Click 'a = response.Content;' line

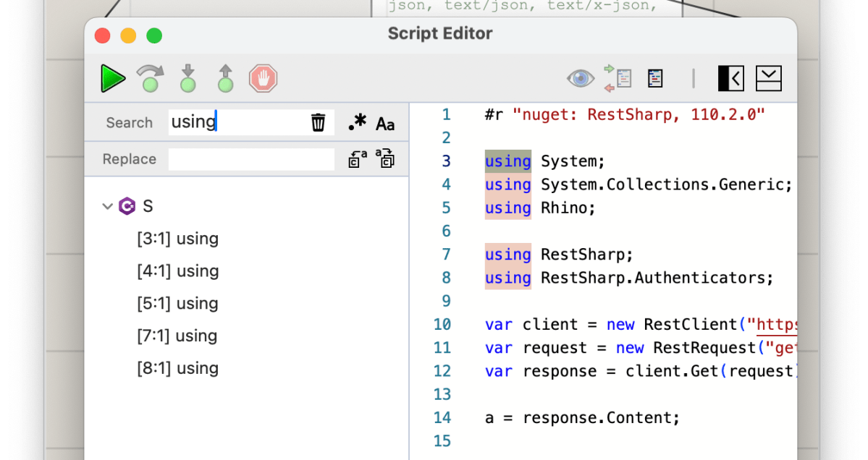coord(582,417)
